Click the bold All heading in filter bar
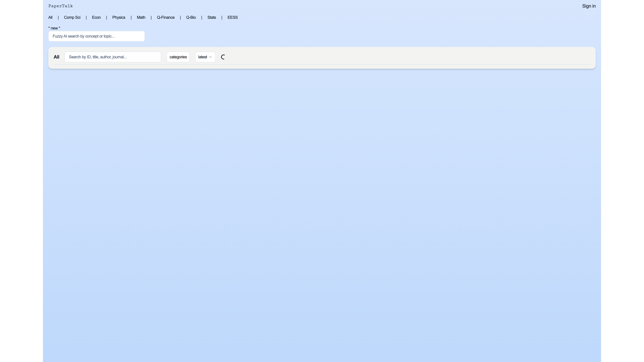The image size is (644, 362). (x=56, y=57)
